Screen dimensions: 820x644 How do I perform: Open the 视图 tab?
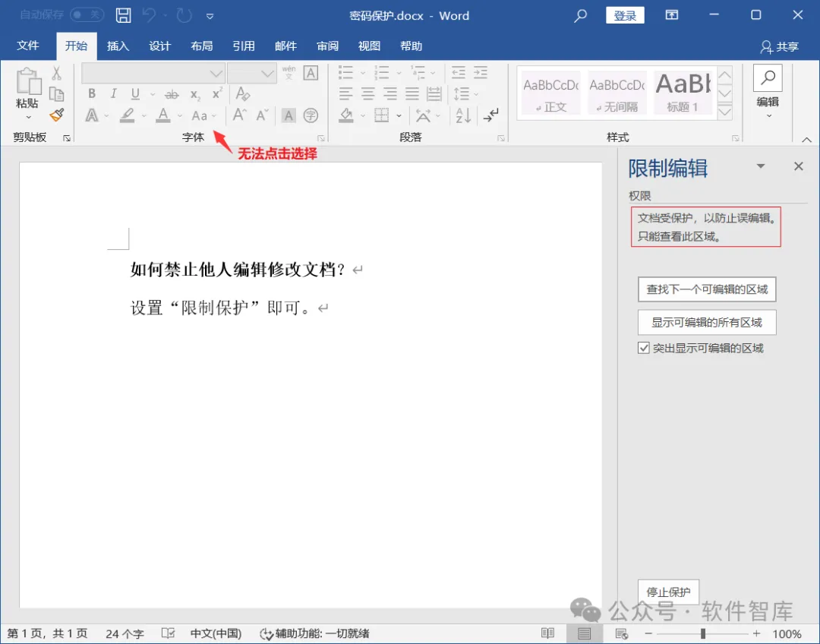tap(369, 46)
